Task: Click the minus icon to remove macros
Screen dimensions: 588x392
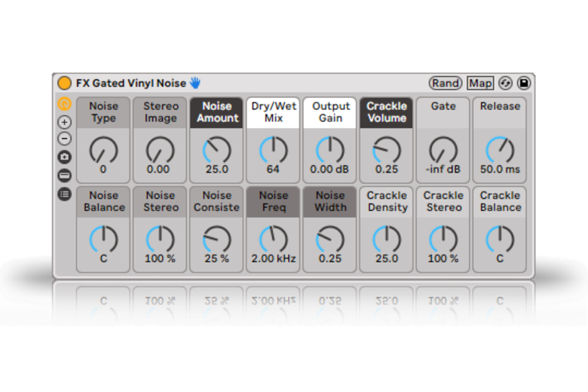Action: [x=65, y=139]
